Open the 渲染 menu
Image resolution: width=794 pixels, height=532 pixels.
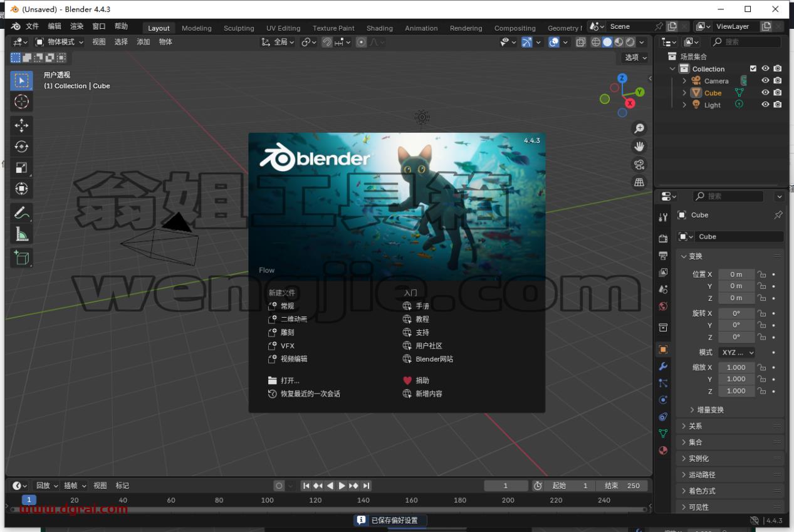[76, 26]
